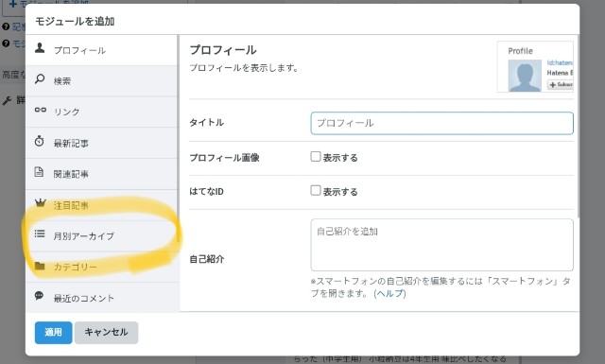Click the リンク chain icon
Image resolution: width=605 pixels, height=364 pixels.
click(40, 110)
